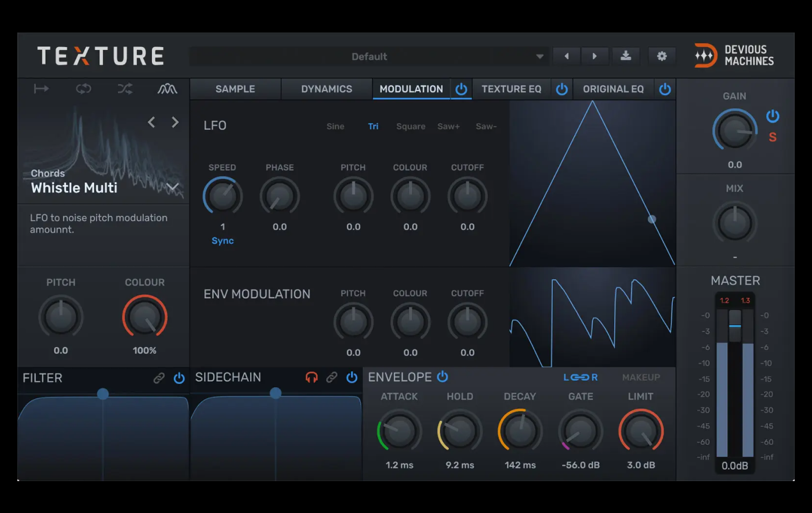Select the Saw+ LFO shape
Screen dimensions: 812x513
[448, 127]
